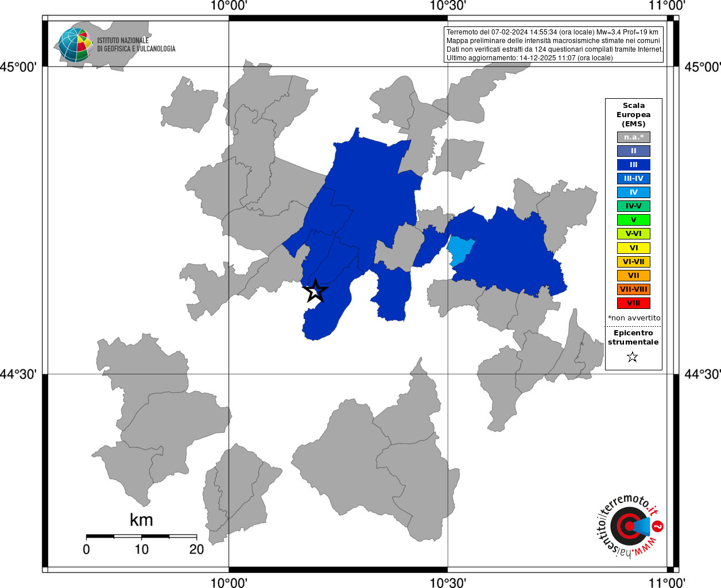Click the Istituto Nazionale di Geofisica text
Image resolution: width=721 pixels, height=588 pixels.
[136, 45]
